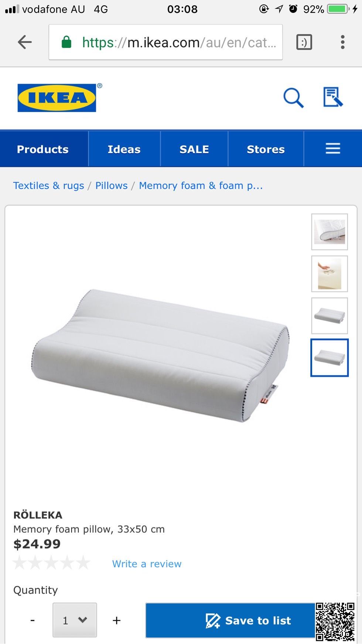Click the Save to list button
Screen dimensions: 362x644
click(x=248, y=620)
